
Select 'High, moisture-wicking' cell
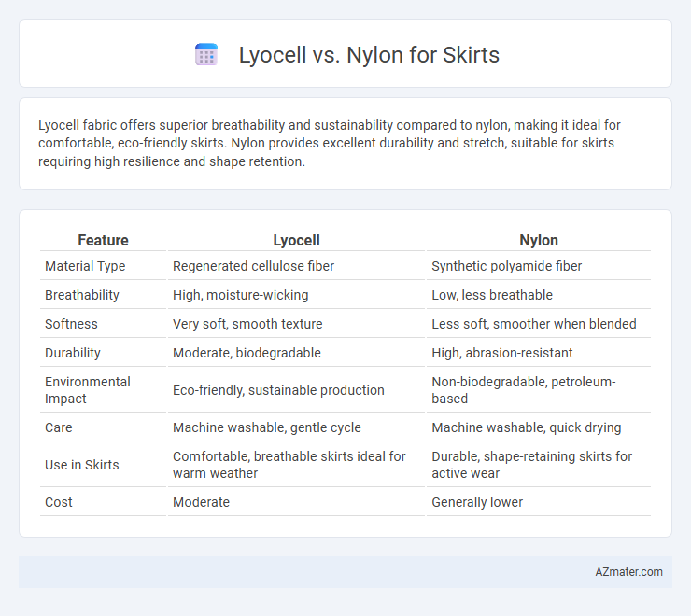tap(241, 295)
